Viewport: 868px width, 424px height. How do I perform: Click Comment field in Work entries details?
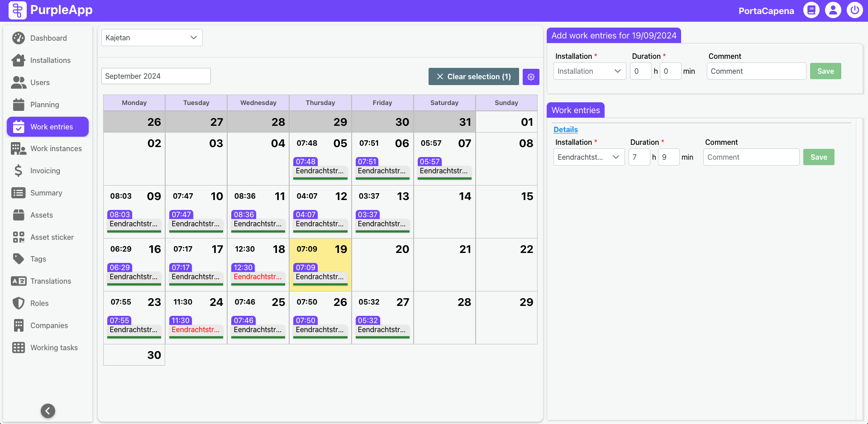(x=751, y=157)
